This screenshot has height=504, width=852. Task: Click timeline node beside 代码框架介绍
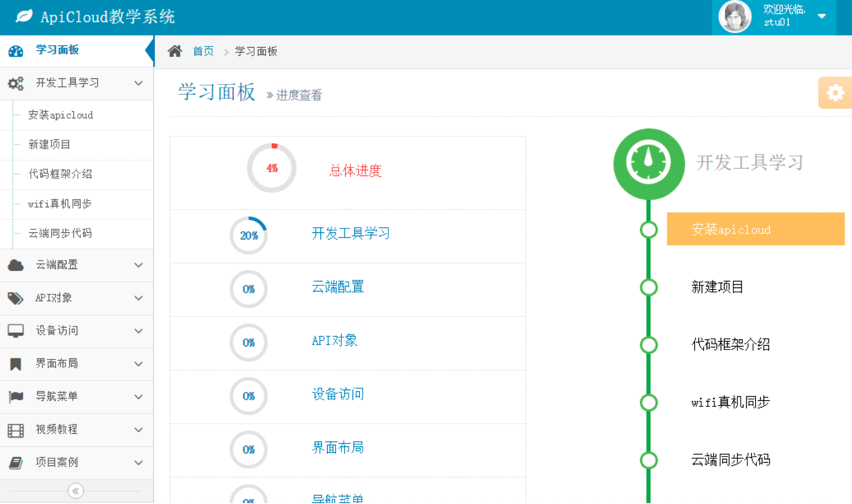[x=649, y=345]
